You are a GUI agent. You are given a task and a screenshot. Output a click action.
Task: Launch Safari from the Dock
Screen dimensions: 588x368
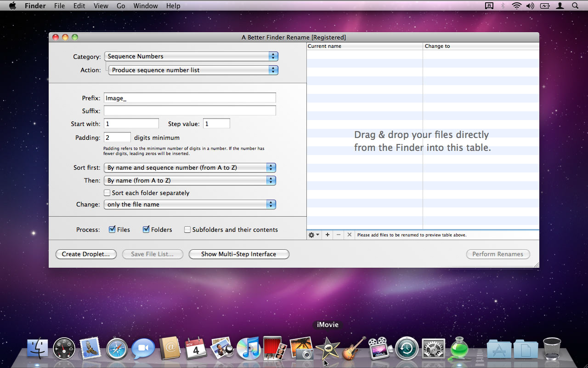point(117,349)
